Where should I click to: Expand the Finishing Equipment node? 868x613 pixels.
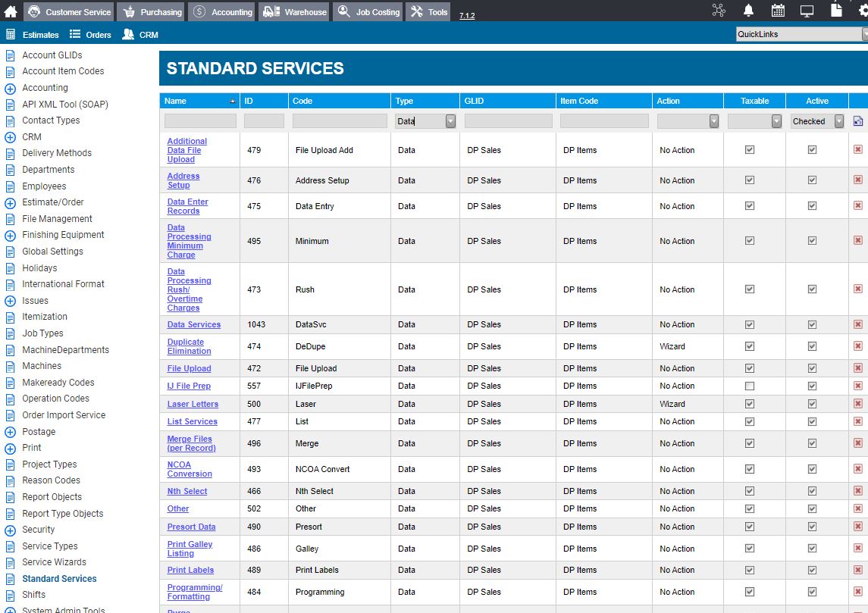point(10,236)
